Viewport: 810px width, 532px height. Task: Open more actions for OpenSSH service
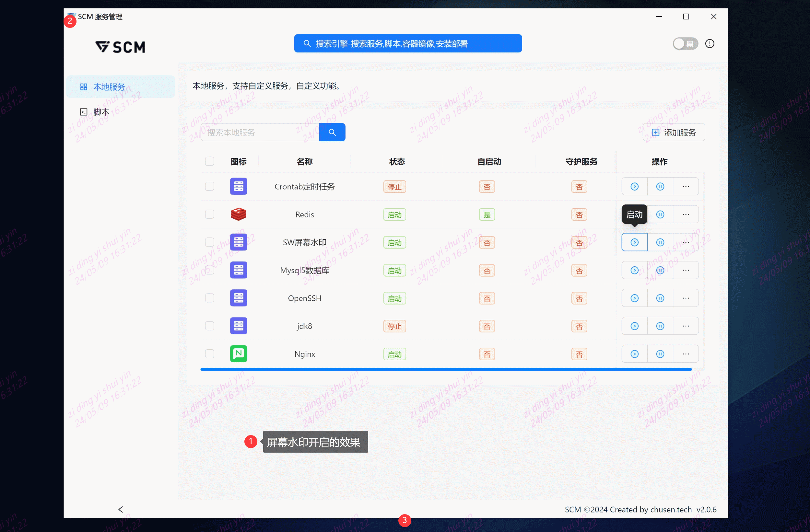[686, 298]
